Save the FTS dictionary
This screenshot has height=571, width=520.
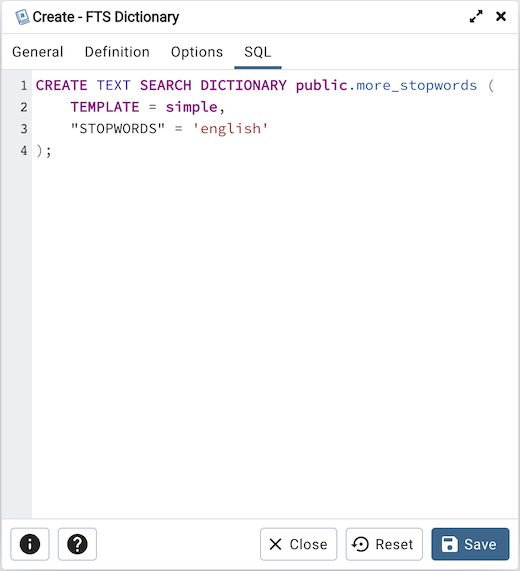(x=470, y=544)
